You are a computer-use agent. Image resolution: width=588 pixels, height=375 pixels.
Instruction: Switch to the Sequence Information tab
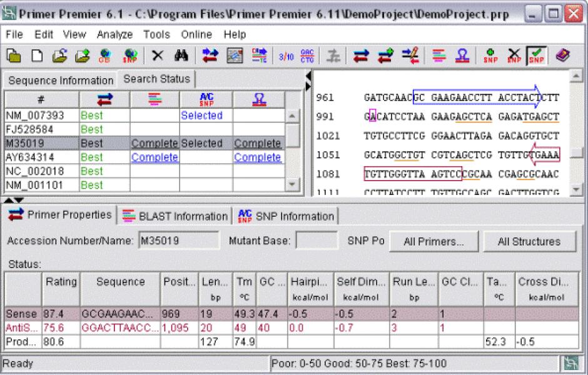coord(61,81)
